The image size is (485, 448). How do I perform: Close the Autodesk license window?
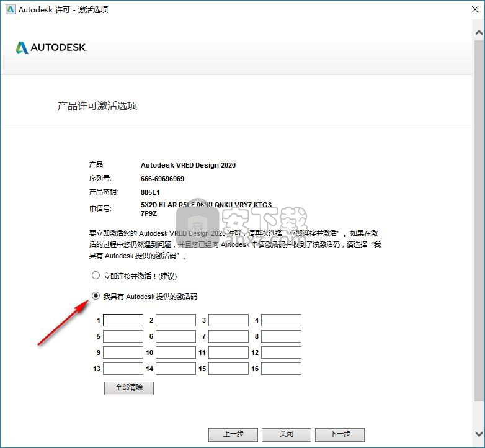click(x=475, y=9)
